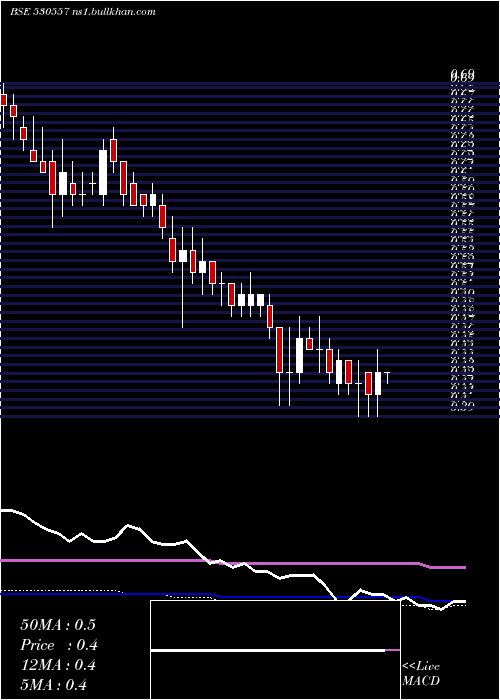Select the "50MA : 0.5" legend value
Image resolution: width=500 pixels, height=700 pixels.
(58, 625)
